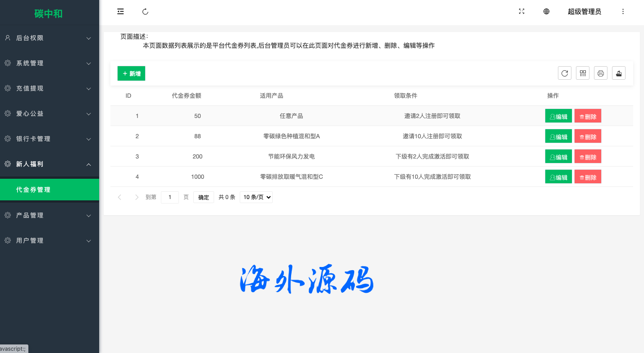The height and width of the screenshot is (353, 644).
Task: Click the 新增 button to add voucher
Action: point(131,73)
